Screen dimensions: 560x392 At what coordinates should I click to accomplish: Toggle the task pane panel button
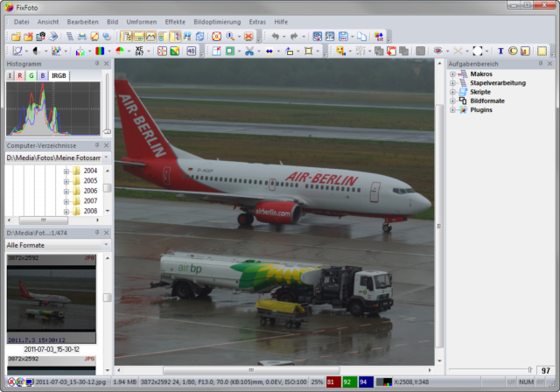(175, 37)
